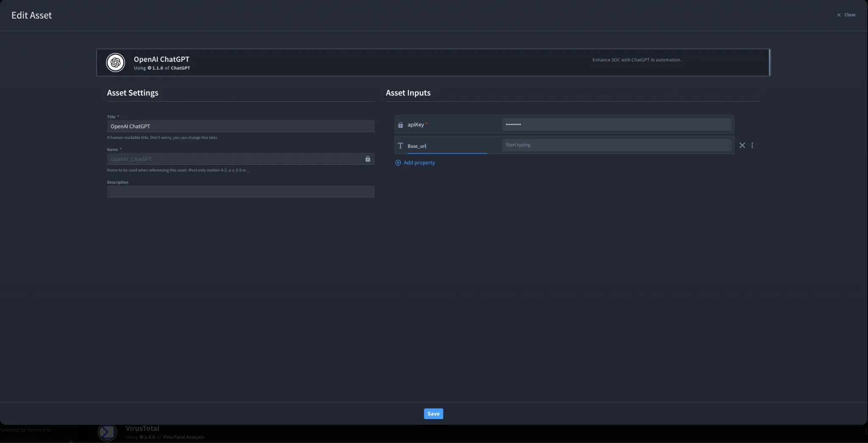The image size is (868, 443).
Task: Open the three-dot options menu for Base_url
Action: [752, 145]
